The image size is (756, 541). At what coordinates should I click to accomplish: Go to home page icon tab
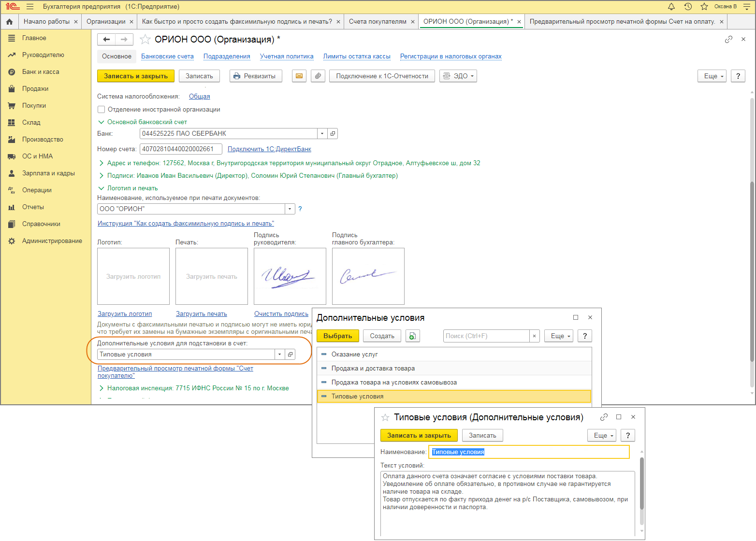9,22
